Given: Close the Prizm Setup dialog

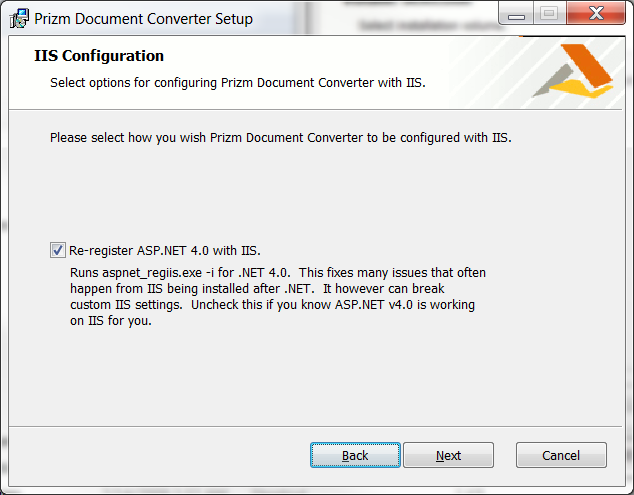Looking at the screenshot, I should click(592, 14).
